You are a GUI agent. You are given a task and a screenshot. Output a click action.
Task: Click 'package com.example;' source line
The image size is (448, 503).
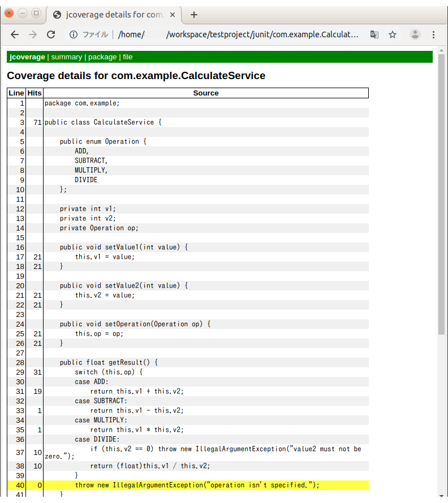[x=82, y=103]
